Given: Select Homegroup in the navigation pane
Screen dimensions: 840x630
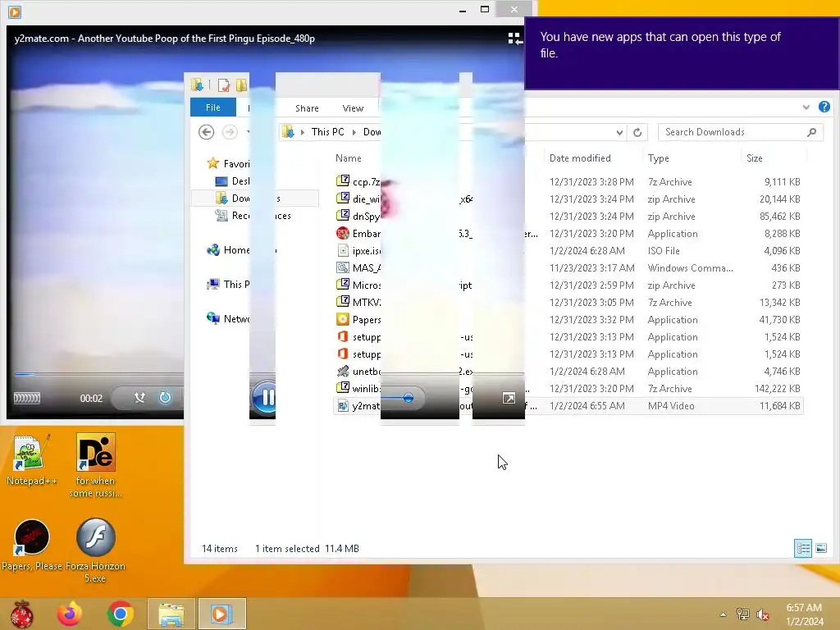Looking at the screenshot, I should point(229,249).
